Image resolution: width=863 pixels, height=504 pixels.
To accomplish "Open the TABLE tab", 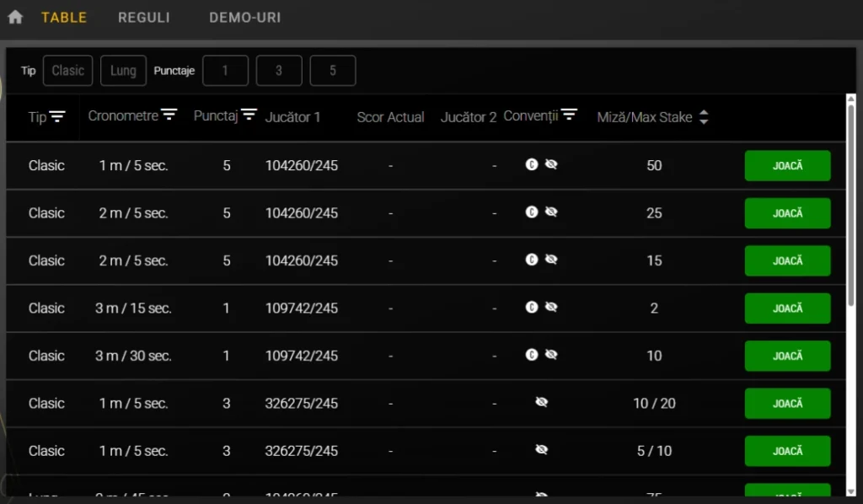I will (64, 18).
